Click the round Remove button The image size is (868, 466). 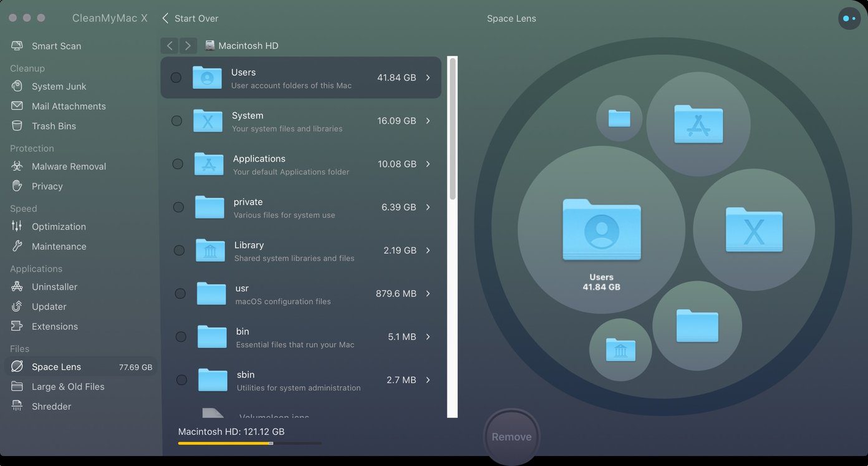coord(511,437)
